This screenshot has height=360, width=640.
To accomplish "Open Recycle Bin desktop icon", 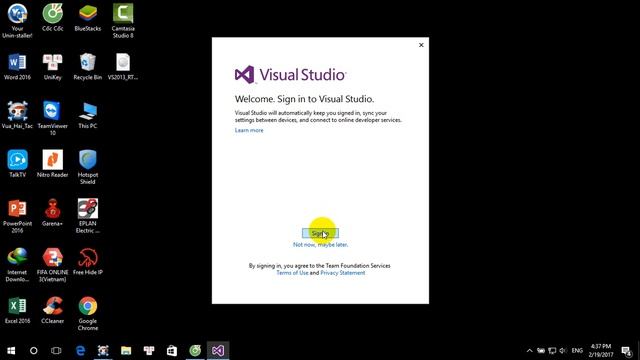I will pos(88,66).
